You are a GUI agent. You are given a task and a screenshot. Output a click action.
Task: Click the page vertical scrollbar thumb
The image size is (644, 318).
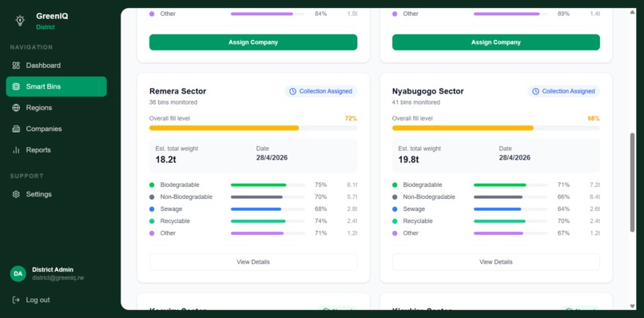pyautogui.click(x=632, y=182)
